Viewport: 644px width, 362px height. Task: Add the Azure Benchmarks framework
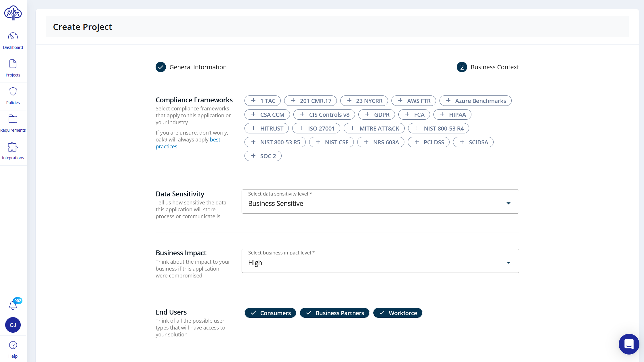pyautogui.click(x=475, y=101)
